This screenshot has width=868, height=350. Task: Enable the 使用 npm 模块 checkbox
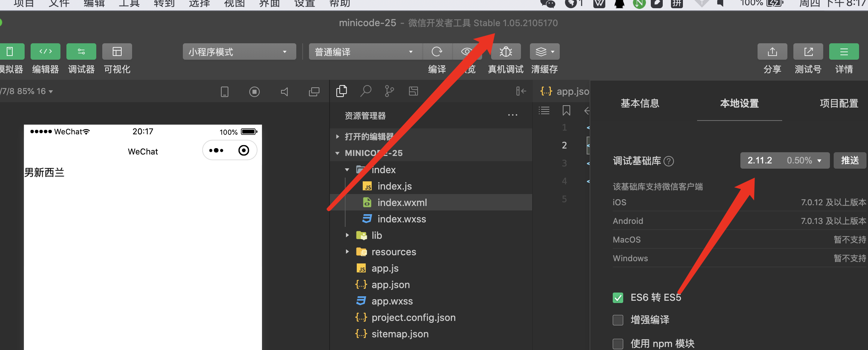(618, 344)
